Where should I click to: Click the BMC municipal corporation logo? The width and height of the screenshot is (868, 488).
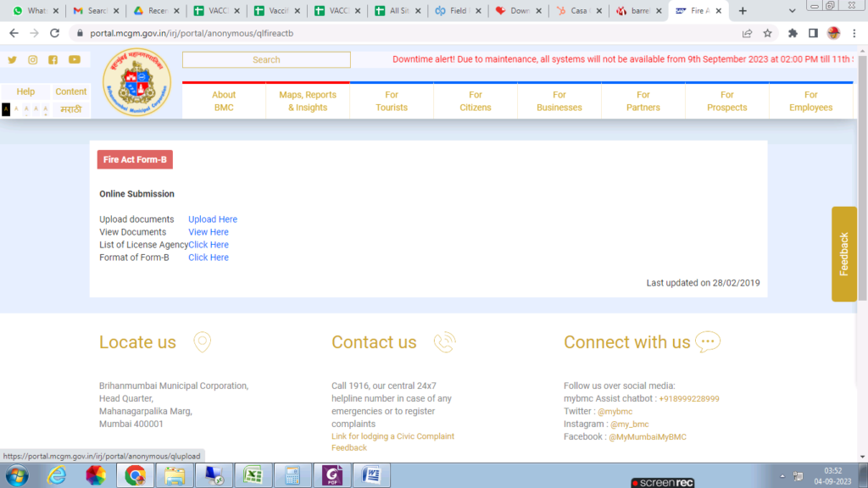(136, 83)
